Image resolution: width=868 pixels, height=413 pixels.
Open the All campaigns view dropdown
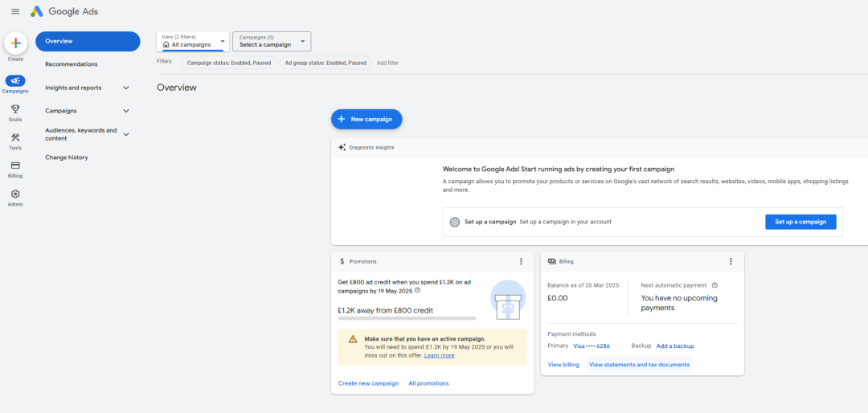point(193,42)
